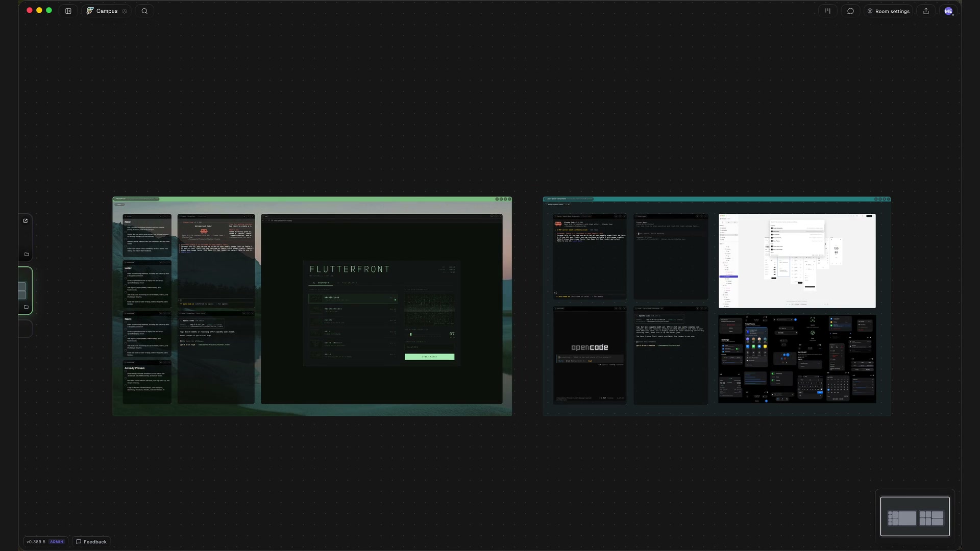
Task: Toggle the sidebar panel icon
Action: 68,11
